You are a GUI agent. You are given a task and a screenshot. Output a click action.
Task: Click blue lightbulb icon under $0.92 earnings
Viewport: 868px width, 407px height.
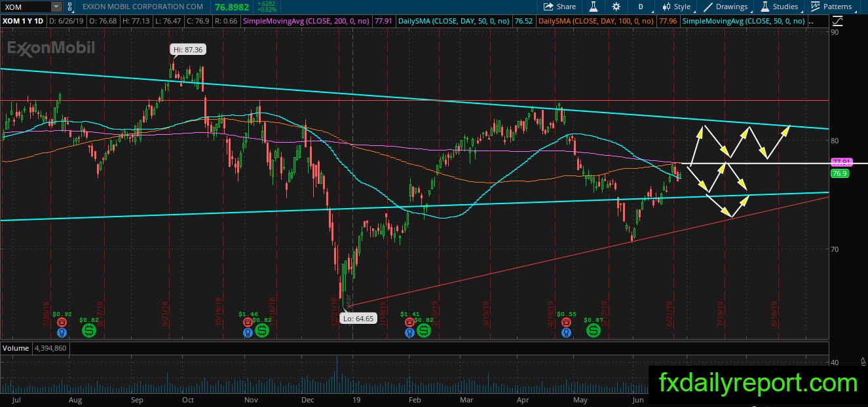62,332
